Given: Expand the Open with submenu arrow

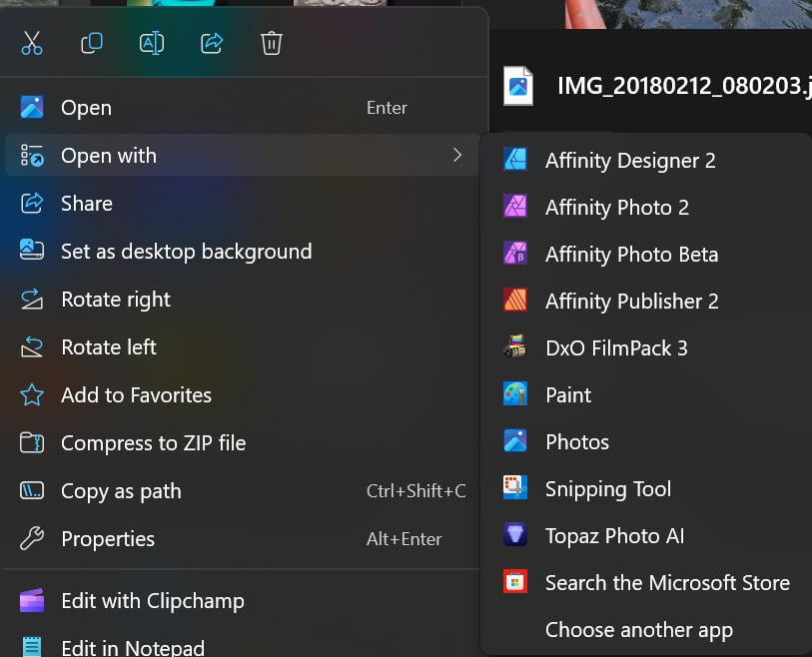Looking at the screenshot, I should click(457, 155).
